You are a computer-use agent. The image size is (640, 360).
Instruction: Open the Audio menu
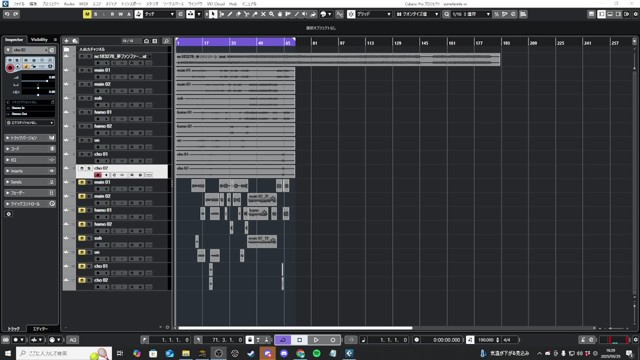[x=69, y=4]
